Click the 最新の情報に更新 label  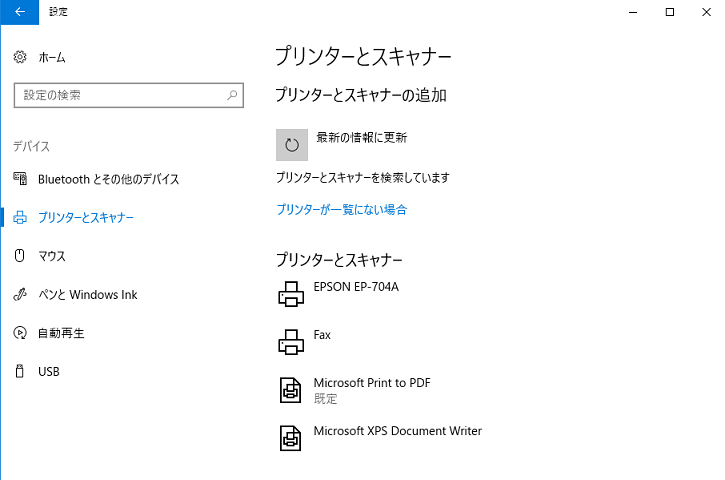tap(362, 137)
